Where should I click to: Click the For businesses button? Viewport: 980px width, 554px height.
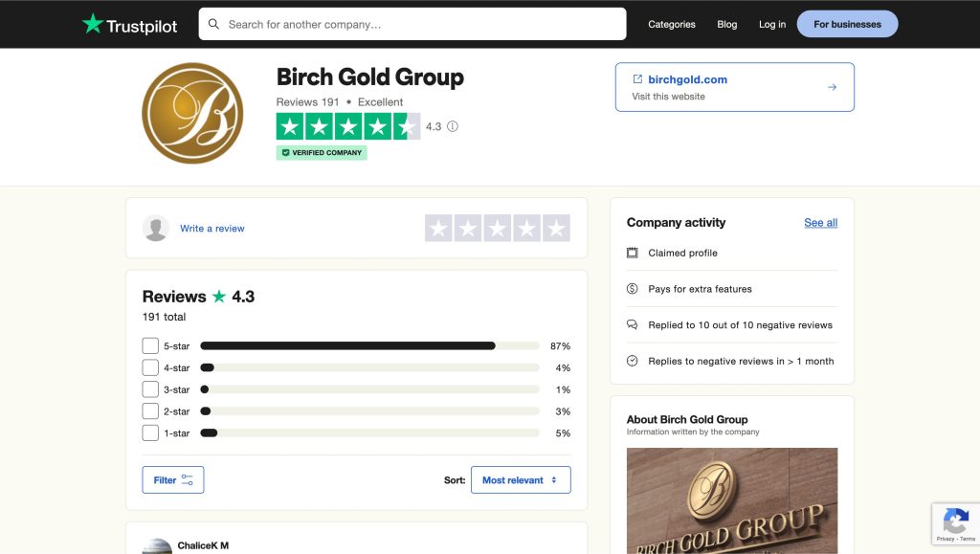pyautogui.click(x=847, y=24)
